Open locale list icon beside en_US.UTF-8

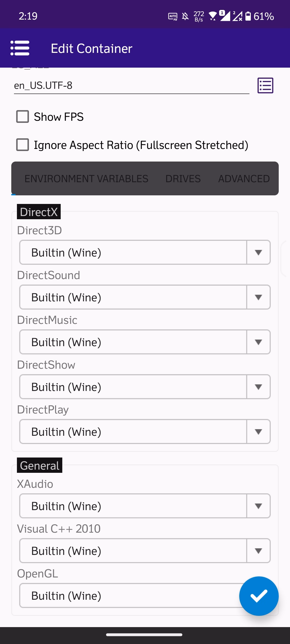click(265, 86)
